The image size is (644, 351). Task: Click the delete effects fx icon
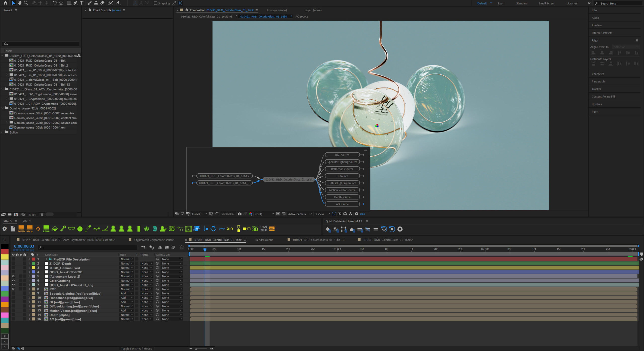(336, 229)
